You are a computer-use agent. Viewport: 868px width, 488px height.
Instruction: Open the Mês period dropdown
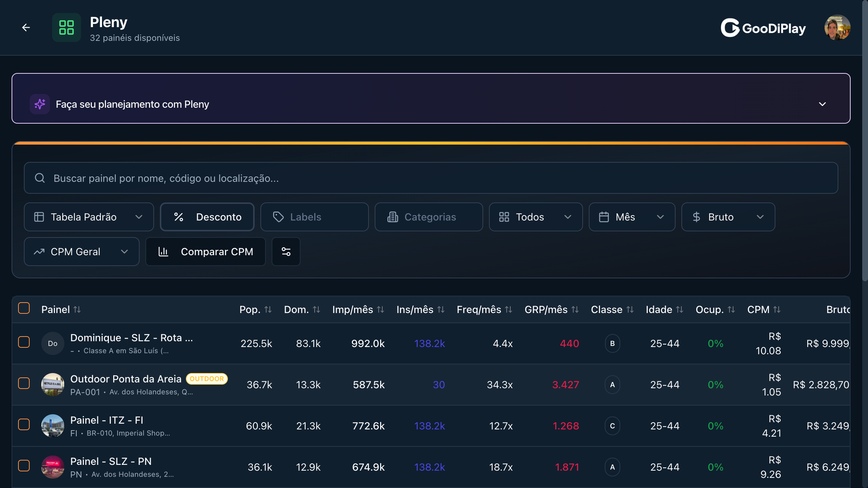[632, 217]
